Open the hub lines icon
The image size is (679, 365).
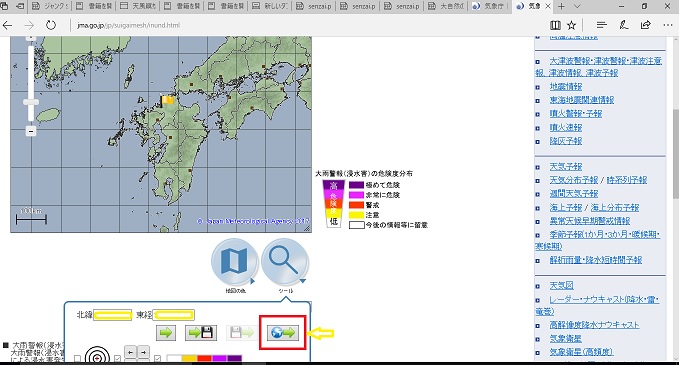coord(601,25)
